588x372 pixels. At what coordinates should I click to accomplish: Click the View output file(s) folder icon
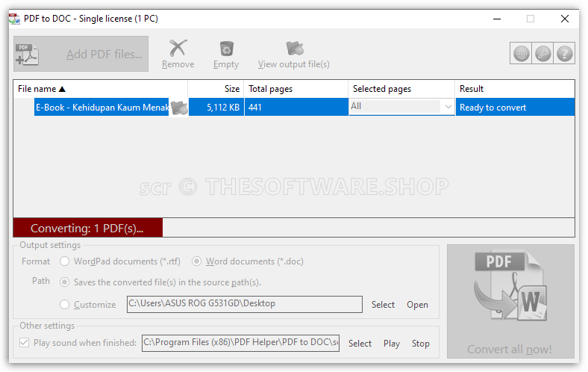coord(295,49)
